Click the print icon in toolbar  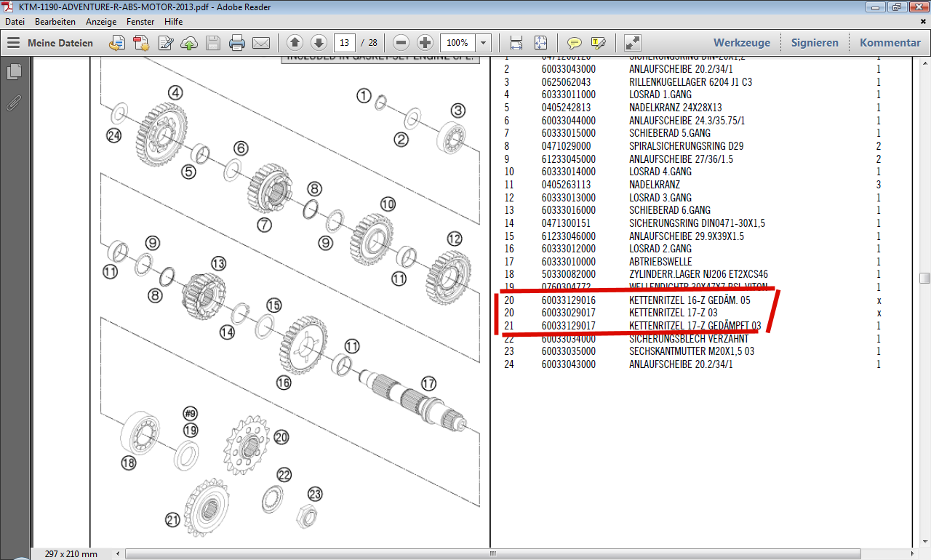(237, 43)
